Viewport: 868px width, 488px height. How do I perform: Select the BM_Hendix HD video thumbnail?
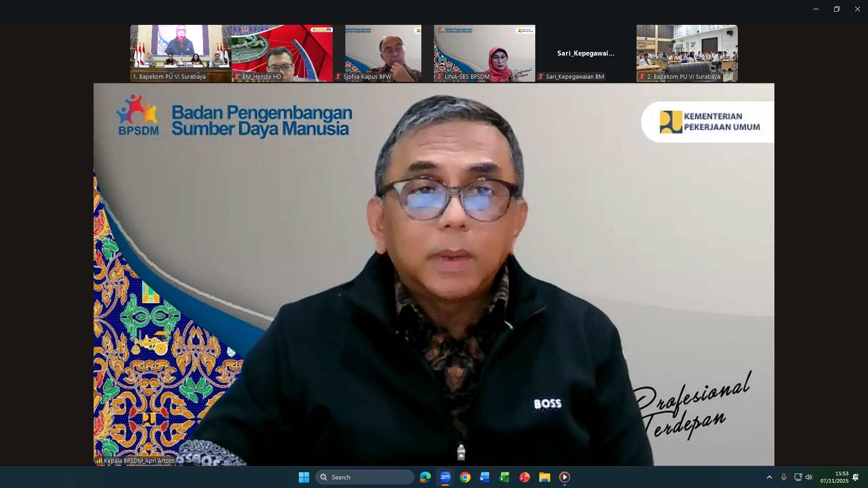(x=282, y=53)
